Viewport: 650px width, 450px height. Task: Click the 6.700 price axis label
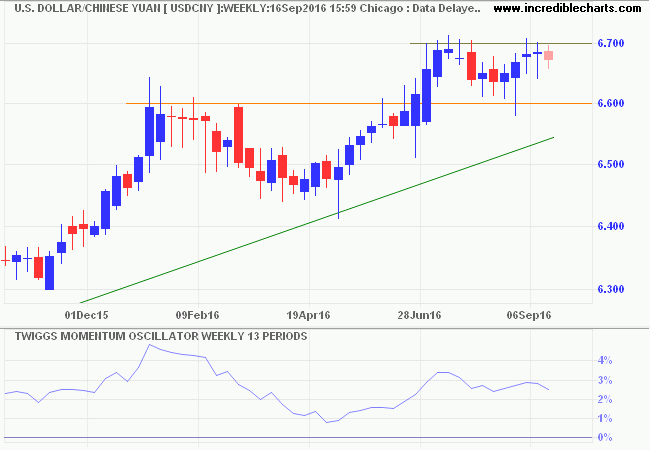coord(611,43)
